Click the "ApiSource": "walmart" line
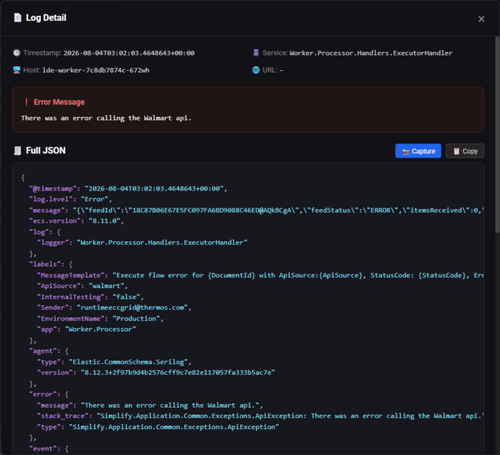 82,286
